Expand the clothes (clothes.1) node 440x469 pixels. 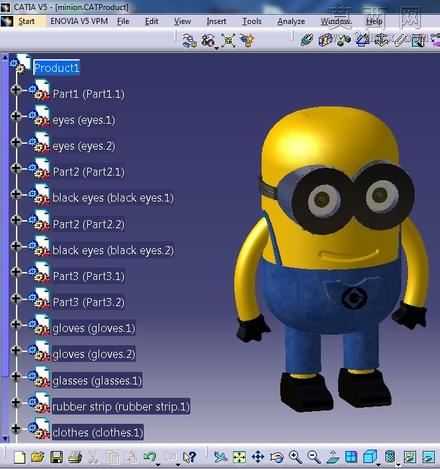(x=16, y=428)
